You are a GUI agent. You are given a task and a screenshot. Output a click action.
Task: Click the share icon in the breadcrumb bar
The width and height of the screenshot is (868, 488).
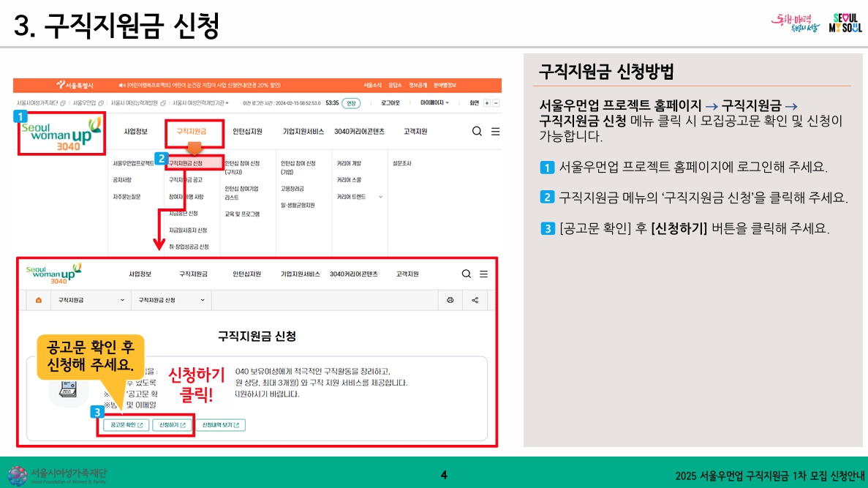point(475,300)
